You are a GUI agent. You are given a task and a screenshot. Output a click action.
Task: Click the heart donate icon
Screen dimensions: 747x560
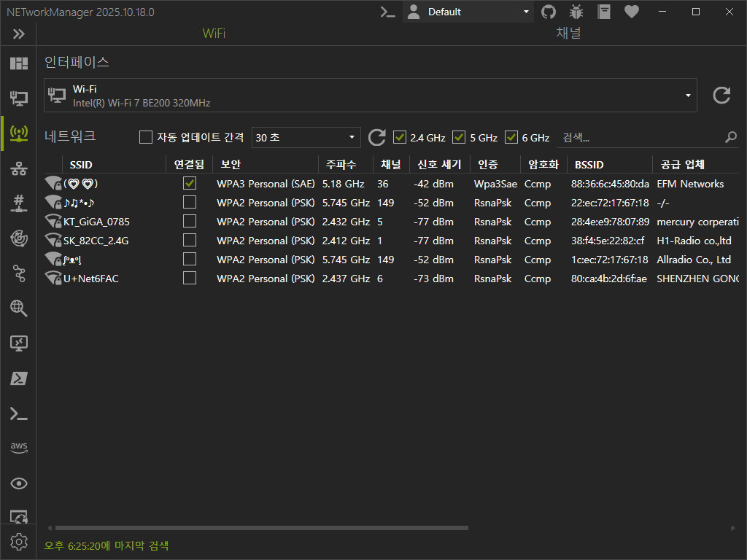click(631, 12)
